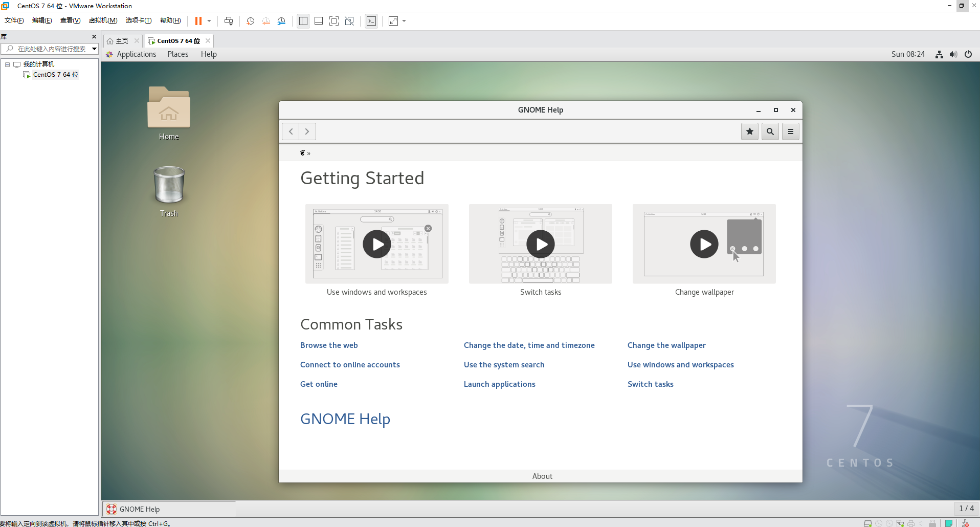Open the power options dropdown beside pause
980x527 pixels.
(x=209, y=21)
